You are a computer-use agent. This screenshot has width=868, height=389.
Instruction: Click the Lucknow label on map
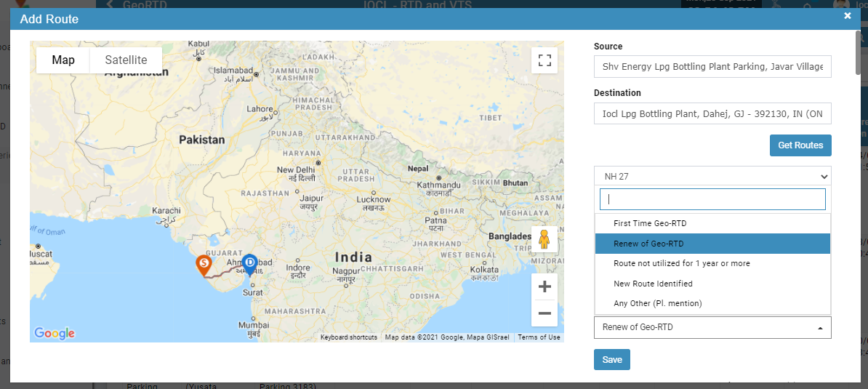coord(374,199)
